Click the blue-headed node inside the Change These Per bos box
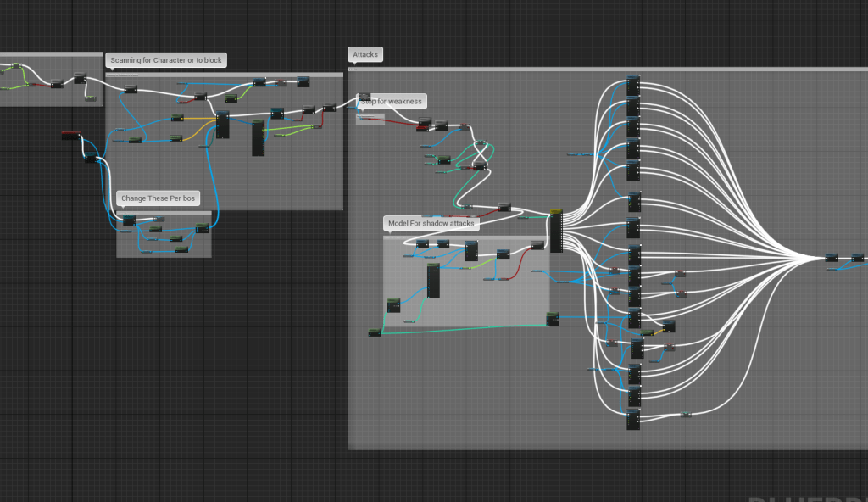 click(129, 220)
